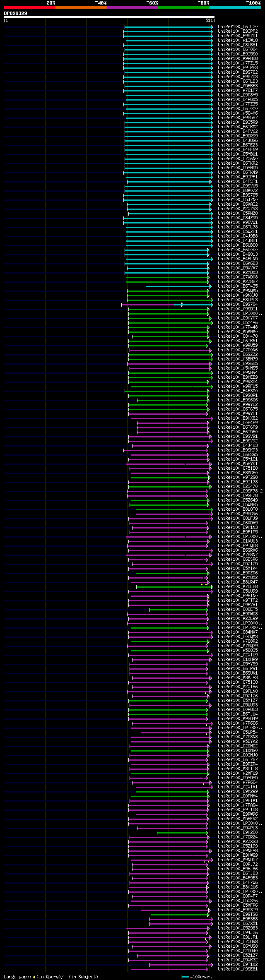Click green alignment bar of UniRef100_B9GTS6

coord(180,914)
